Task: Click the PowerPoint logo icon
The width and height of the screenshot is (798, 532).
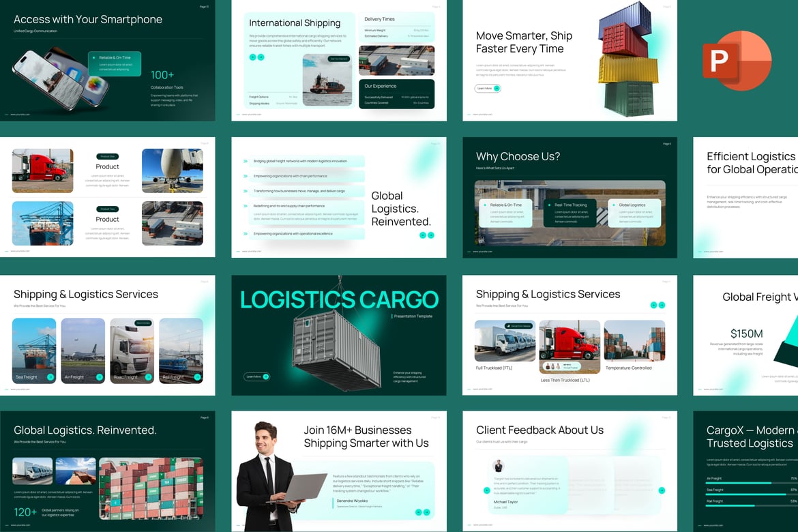Action: point(737,61)
